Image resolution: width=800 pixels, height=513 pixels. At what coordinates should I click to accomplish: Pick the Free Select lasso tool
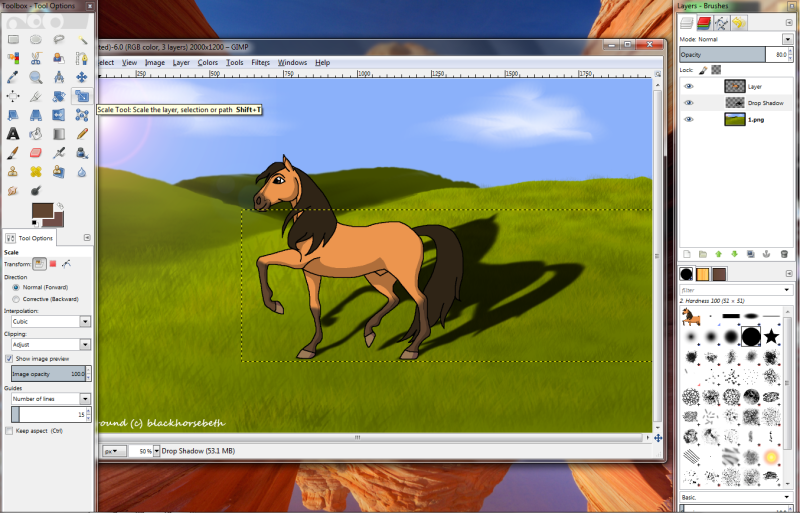(59, 39)
